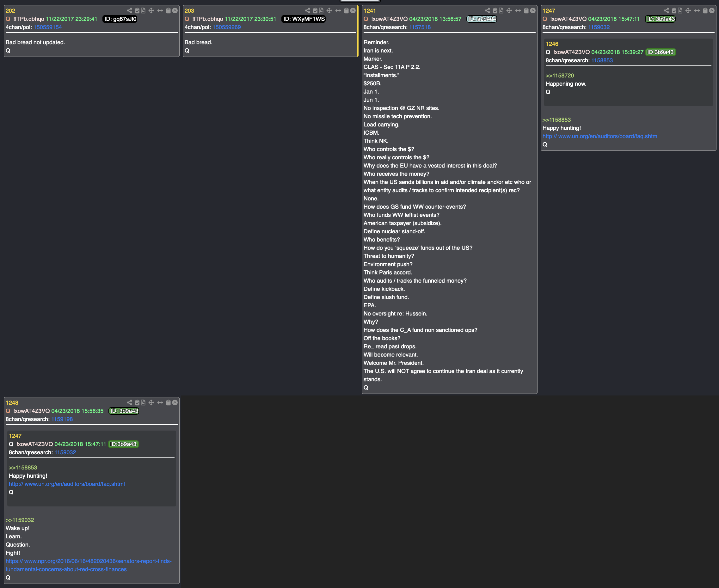Click line 'Iran is next.'
The height and width of the screenshot is (588, 719).
pyautogui.click(x=378, y=51)
